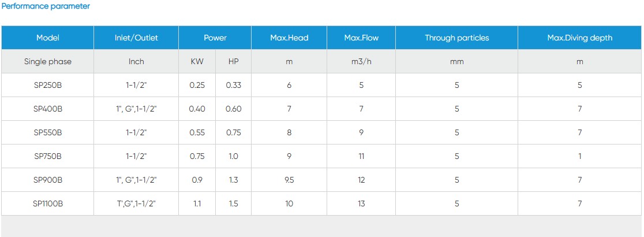Screen dimensions: 644x237
Task: Click the Max.Diving depth column header
Action: tap(579, 38)
